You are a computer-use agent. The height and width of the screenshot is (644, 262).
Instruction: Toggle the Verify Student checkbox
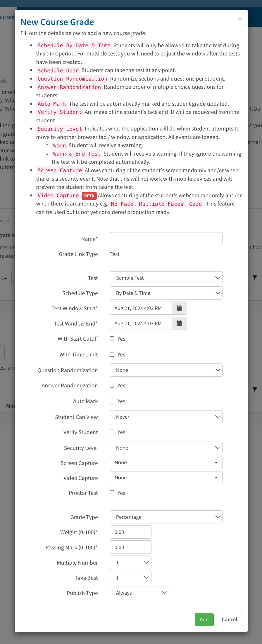112,432
